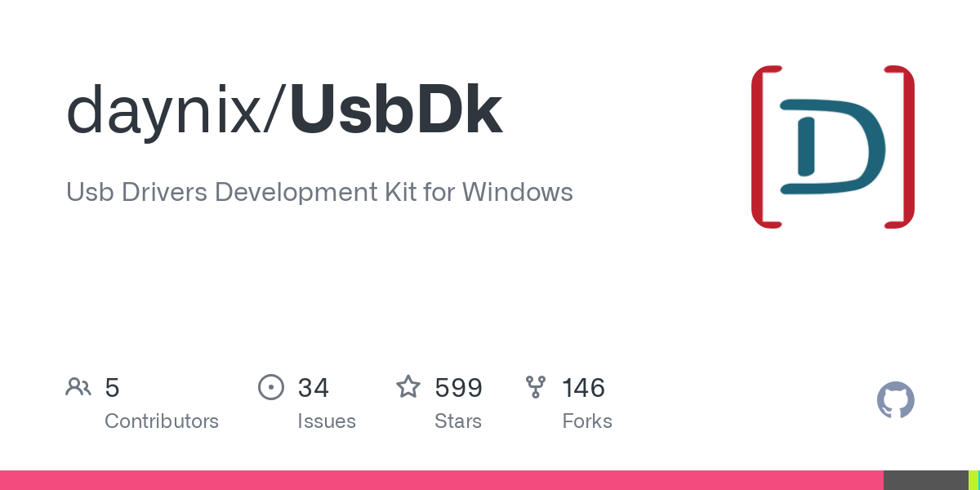Click the right red bracket of logo
Image resolution: width=980 pixels, height=490 pixels.
[x=900, y=146]
